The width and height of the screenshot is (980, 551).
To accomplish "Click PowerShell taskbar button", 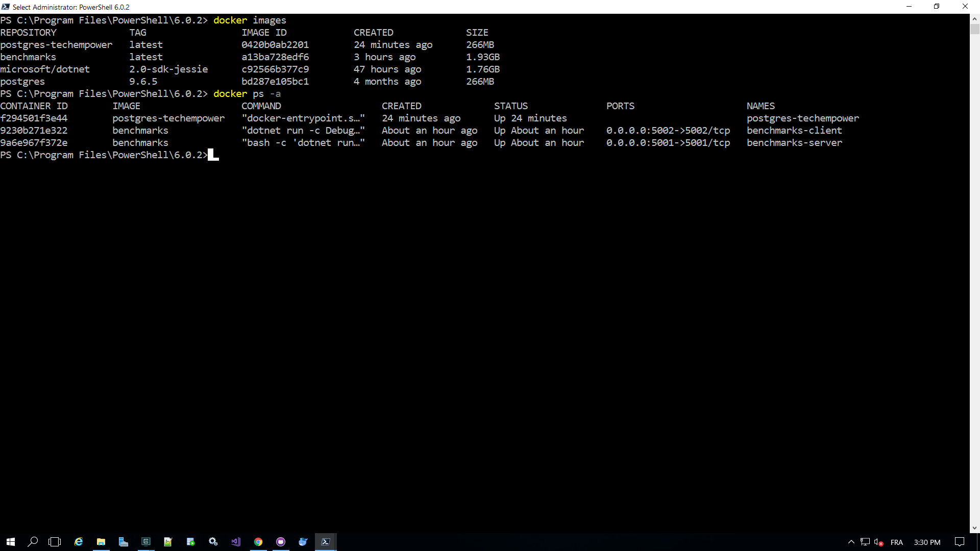I will tap(326, 542).
